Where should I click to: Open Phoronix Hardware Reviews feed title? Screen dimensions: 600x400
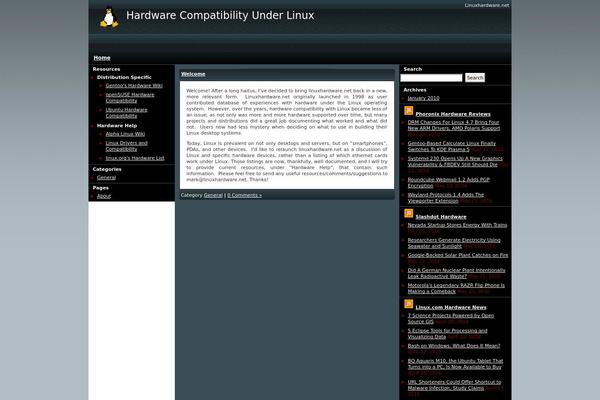click(453, 114)
